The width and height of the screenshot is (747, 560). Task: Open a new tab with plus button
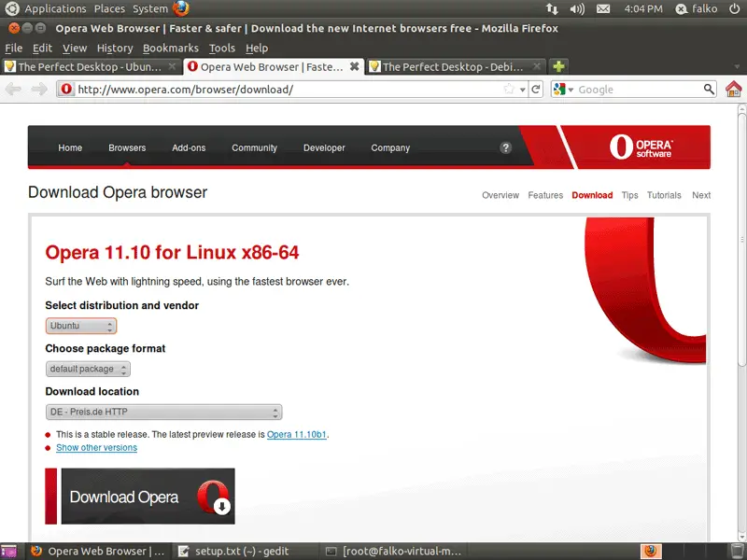[x=558, y=66]
